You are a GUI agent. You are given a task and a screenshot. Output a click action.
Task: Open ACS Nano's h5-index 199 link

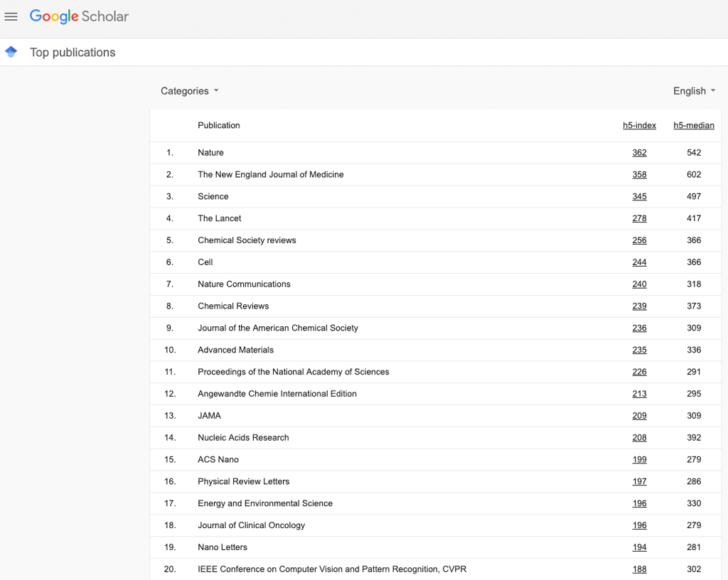(639, 459)
